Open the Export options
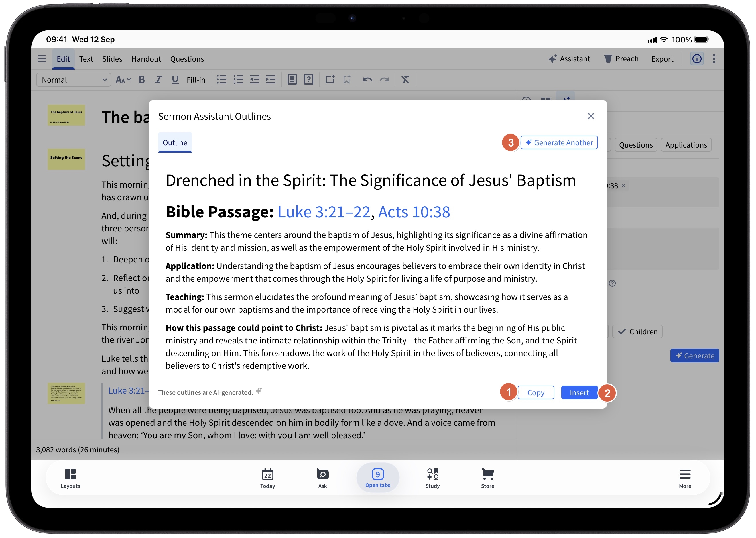 (662, 59)
